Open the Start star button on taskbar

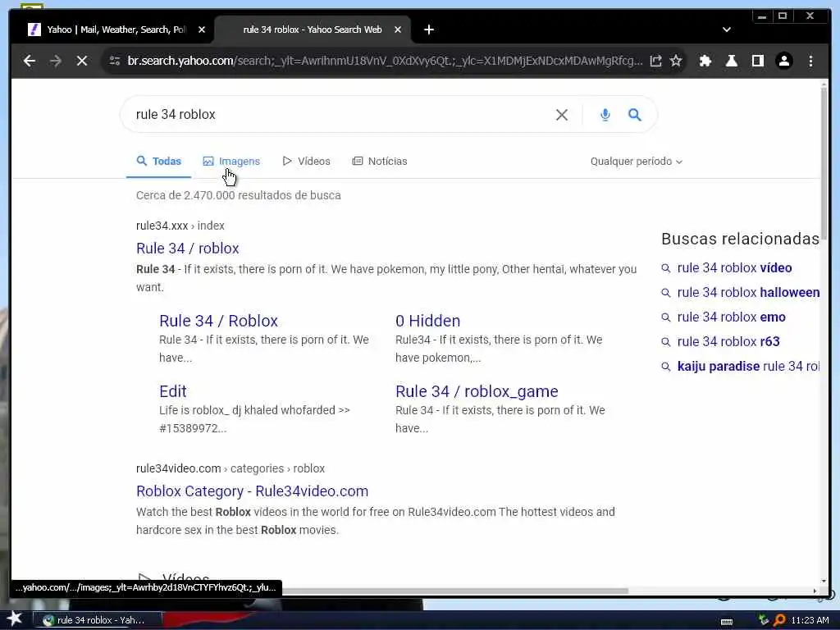pyautogui.click(x=15, y=619)
